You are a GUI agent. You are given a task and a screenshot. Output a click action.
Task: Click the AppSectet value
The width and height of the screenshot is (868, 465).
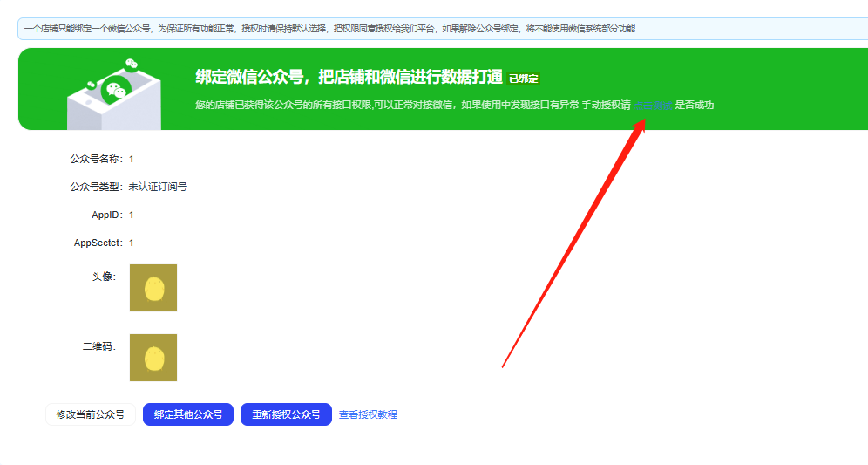click(132, 243)
